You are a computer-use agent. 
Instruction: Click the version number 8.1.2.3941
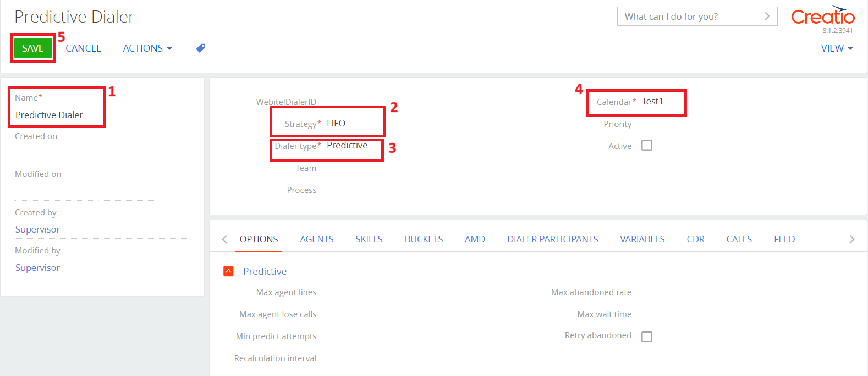click(x=837, y=31)
